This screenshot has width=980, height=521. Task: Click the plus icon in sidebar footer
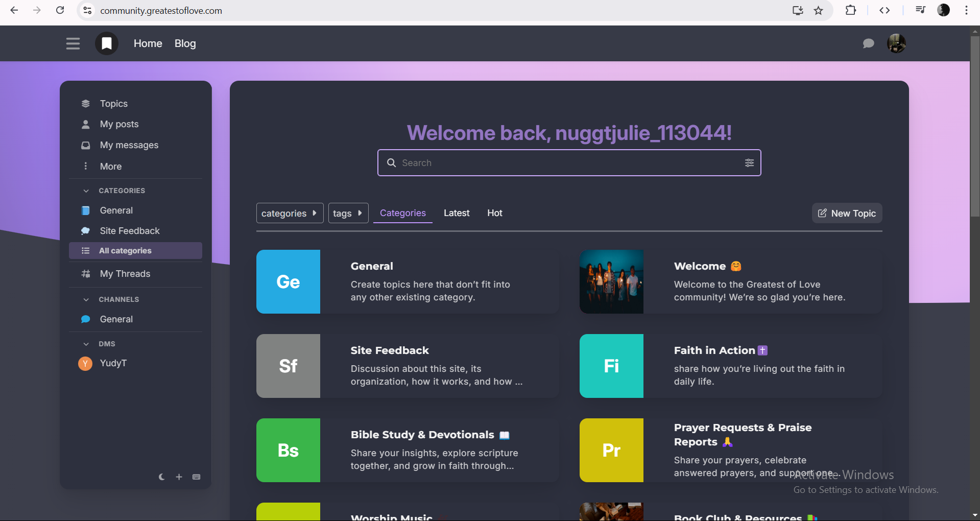(x=179, y=477)
